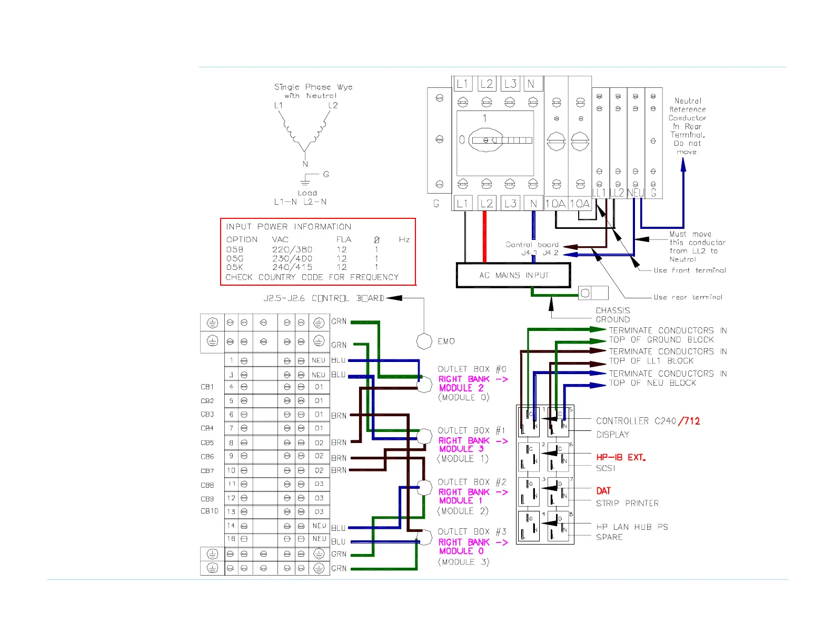
Task: Select option 05B in the power table
Action: pos(235,249)
